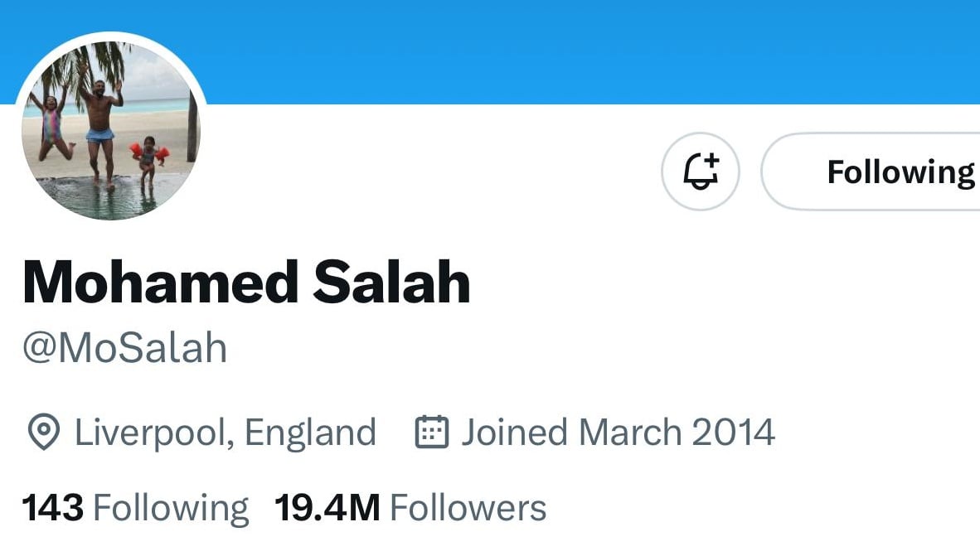Click the 143 following count
The width and height of the screenshot is (980, 551).
point(52,507)
